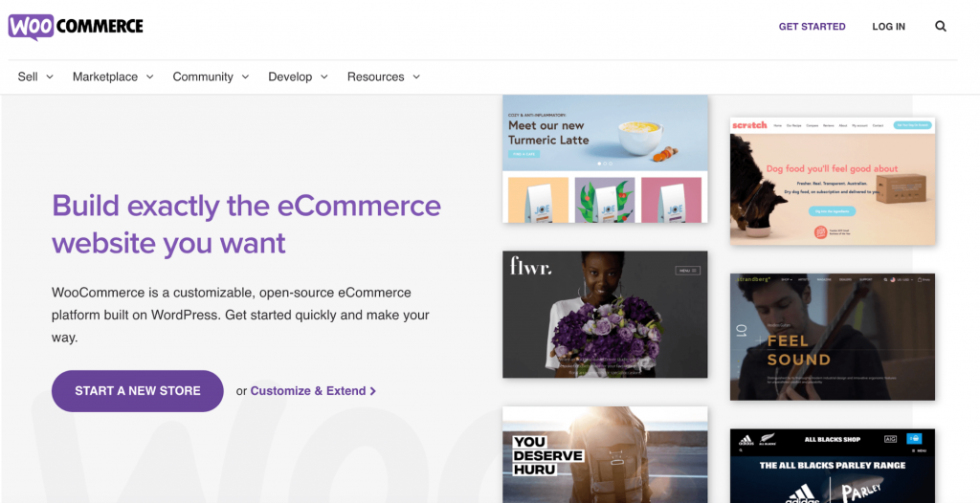Click the WooCommerce logo

76,27
